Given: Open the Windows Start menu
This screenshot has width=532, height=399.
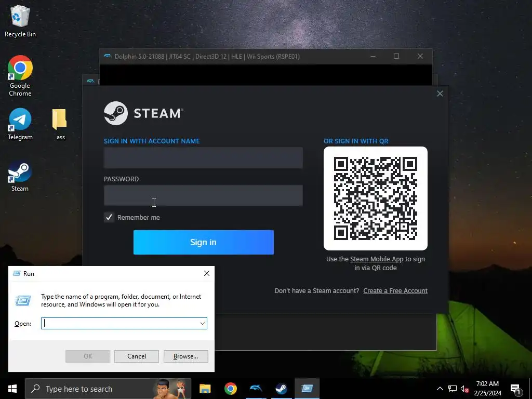Looking at the screenshot, I should coord(12,389).
